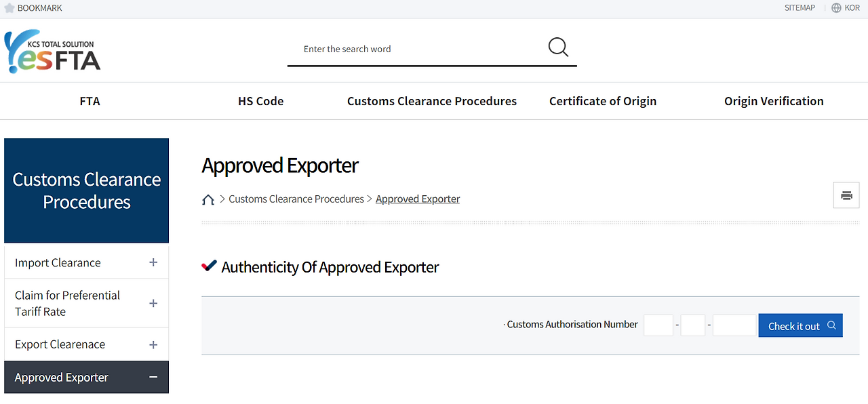Open the Certificate of Origin menu
868x404 pixels.
[x=603, y=101]
